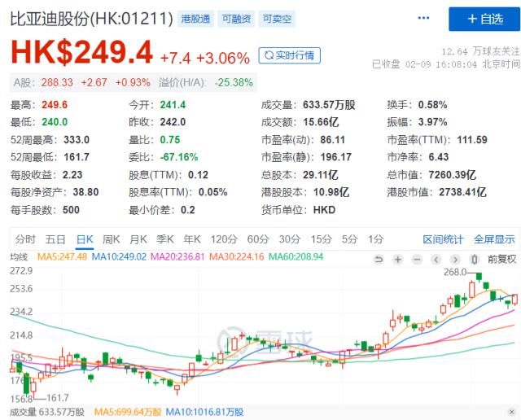Select the 周K chart tab

111,239
